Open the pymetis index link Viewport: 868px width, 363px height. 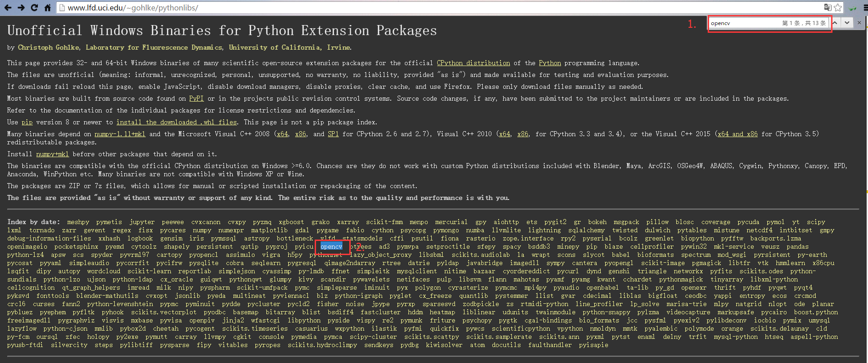[x=109, y=222]
